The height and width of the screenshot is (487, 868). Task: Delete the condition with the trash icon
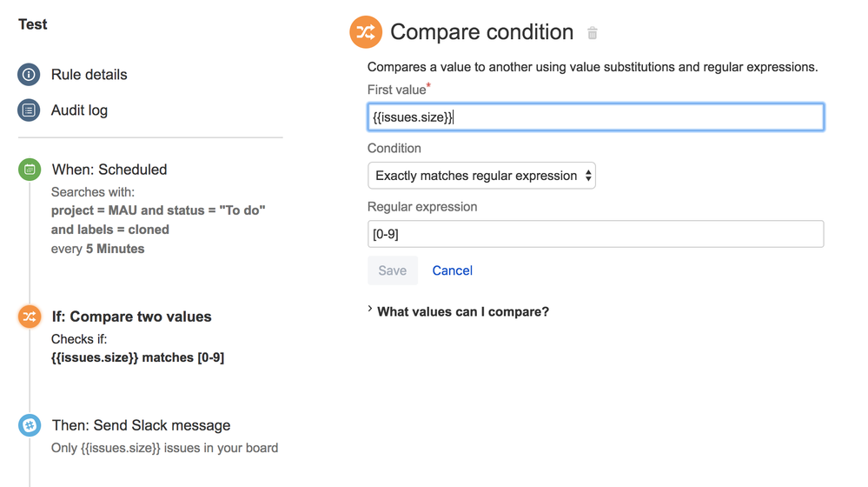click(593, 33)
